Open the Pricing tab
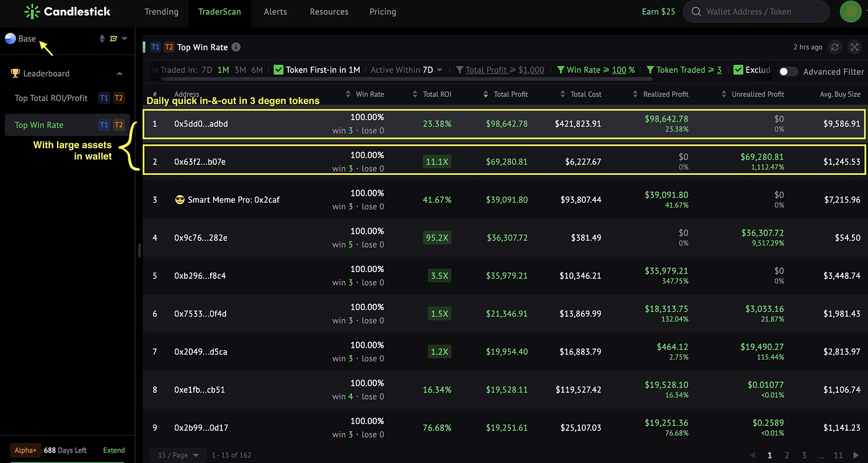 coord(383,12)
